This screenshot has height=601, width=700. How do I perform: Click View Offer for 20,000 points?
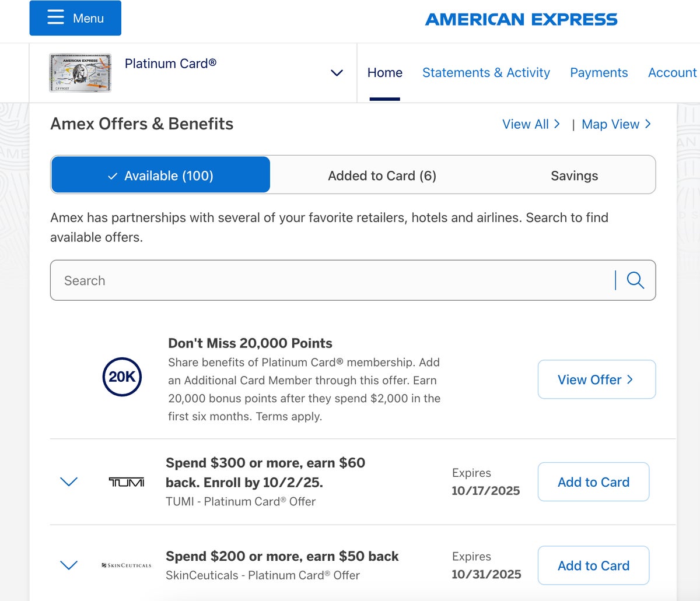pyautogui.click(x=596, y=379)
